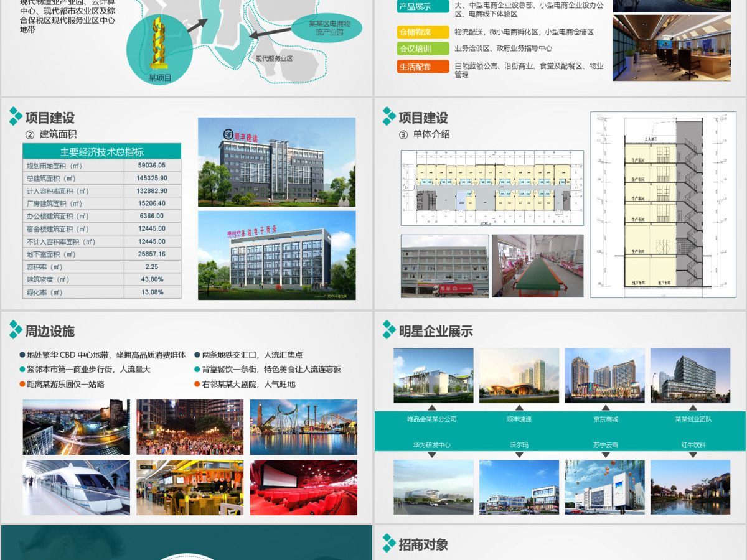Click the diamond logo beside 周边设施 heading
This screenshot has height=560, width=747.
click(x=16, y=329)
